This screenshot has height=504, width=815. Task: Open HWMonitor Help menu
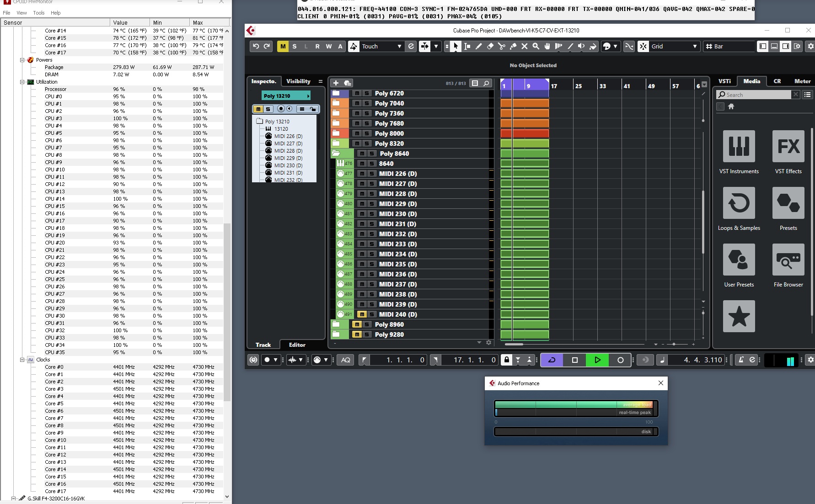tap(56, 13)
